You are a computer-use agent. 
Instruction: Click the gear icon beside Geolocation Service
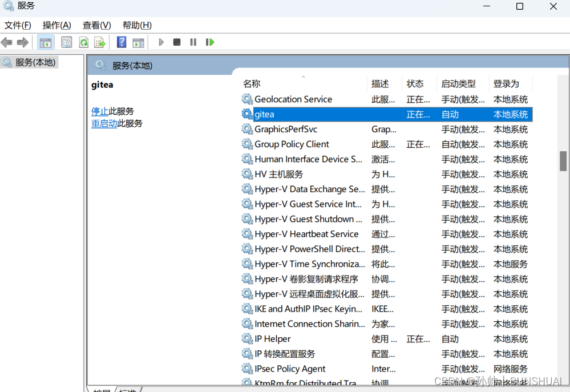[x=247, y=99]
